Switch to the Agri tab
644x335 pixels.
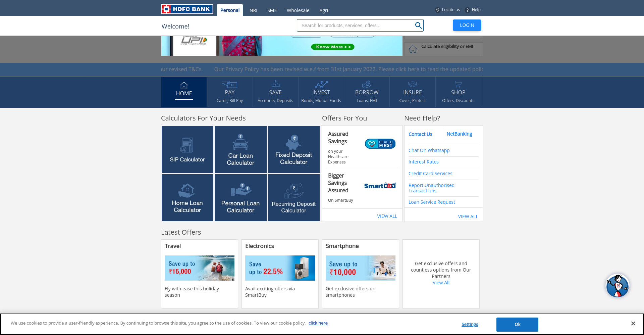point(324,10)
